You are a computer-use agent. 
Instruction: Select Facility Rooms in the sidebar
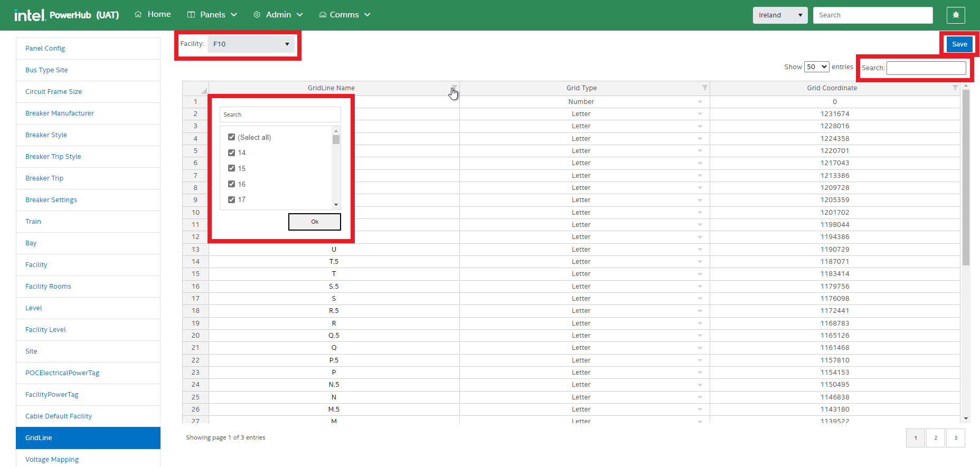tap(48, 287)
